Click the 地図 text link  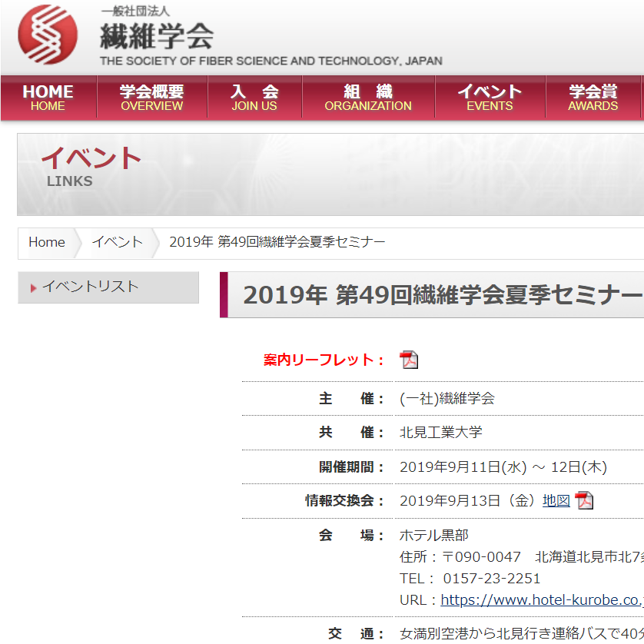pos(556,500)
